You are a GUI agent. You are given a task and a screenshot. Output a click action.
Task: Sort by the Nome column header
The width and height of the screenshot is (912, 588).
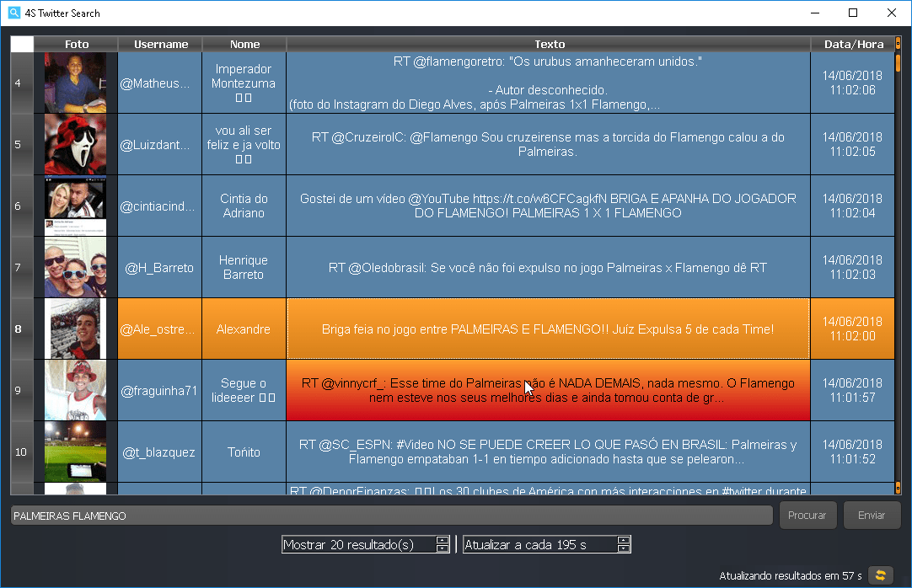coord(244,44)
